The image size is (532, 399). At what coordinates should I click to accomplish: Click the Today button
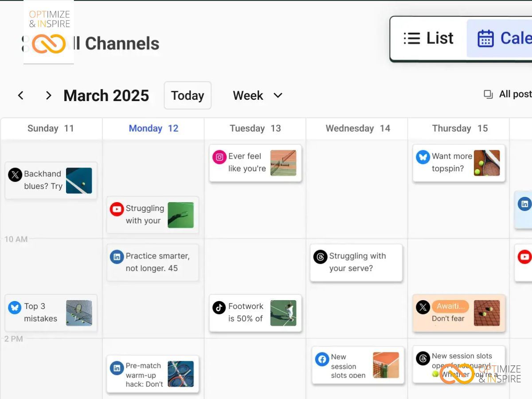tap(188, 95)
